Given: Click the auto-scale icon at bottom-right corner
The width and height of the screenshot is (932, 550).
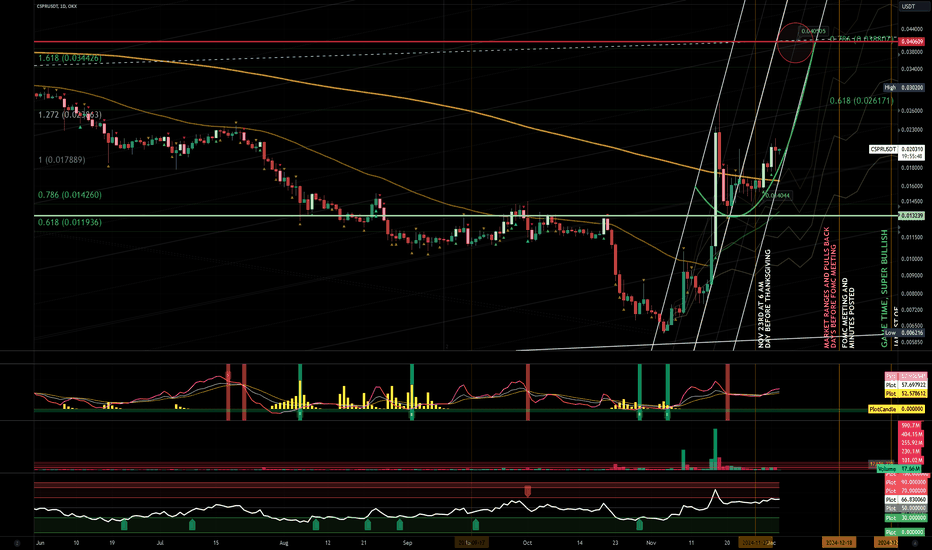Looking at the screenshot, I should (x=915, y=542).
